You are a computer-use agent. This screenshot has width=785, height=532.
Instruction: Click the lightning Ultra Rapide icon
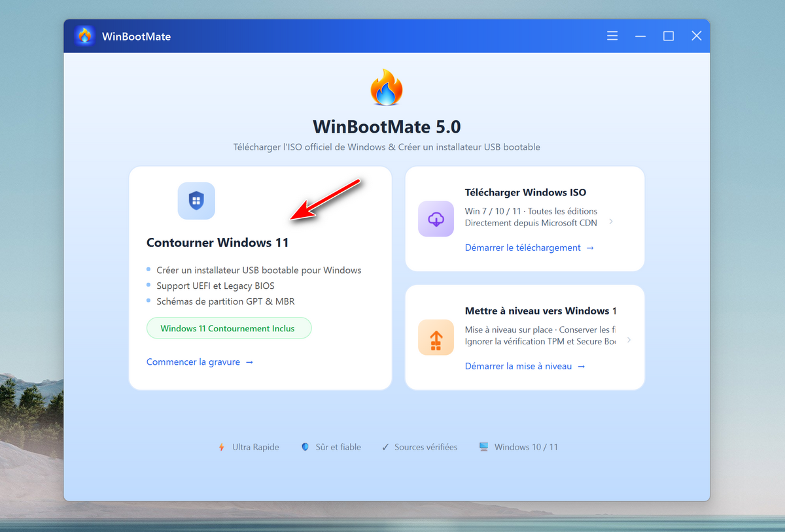coord(220,446)
